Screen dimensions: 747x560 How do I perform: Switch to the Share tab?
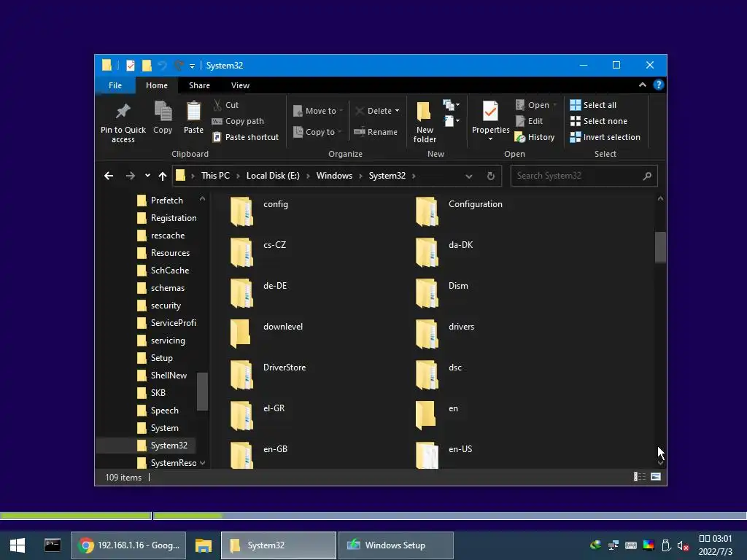click(x=199, y=85)
